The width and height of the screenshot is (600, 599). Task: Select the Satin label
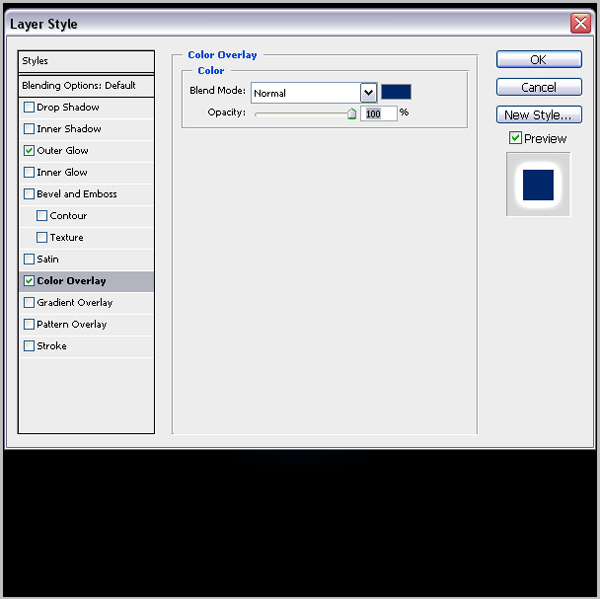(47, 259)
